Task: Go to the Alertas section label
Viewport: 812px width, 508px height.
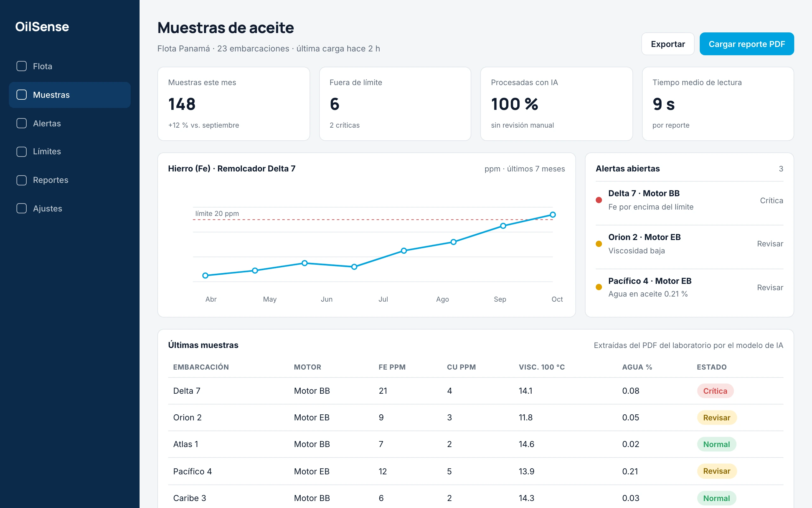Action: [x=47, y=123]
